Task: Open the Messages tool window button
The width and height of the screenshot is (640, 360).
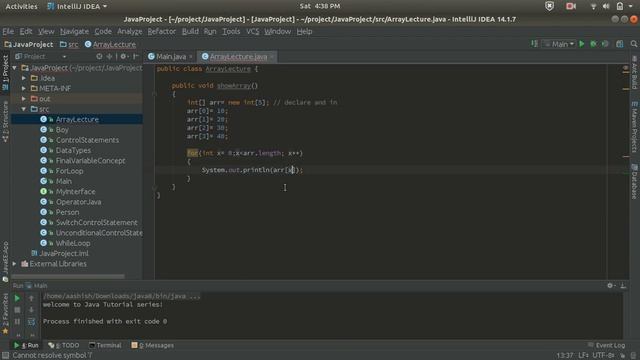Action: tap(153, 345)
